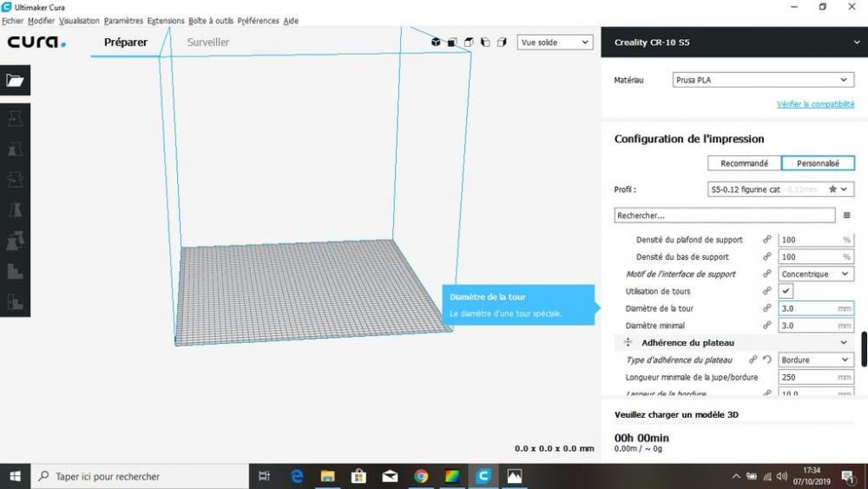Click link icon beside Diamètre minimal
Viewport: 868px width, 489px height.
(x=766, y=326)
